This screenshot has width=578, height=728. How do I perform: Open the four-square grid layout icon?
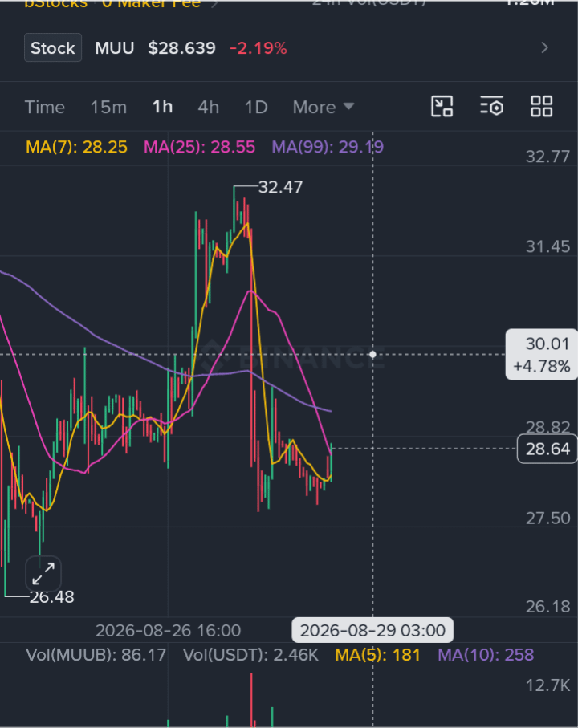click(x=541, y=107)
